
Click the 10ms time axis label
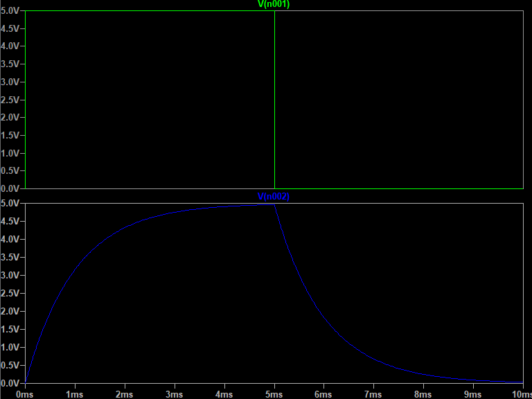click(x=521, y=393)
